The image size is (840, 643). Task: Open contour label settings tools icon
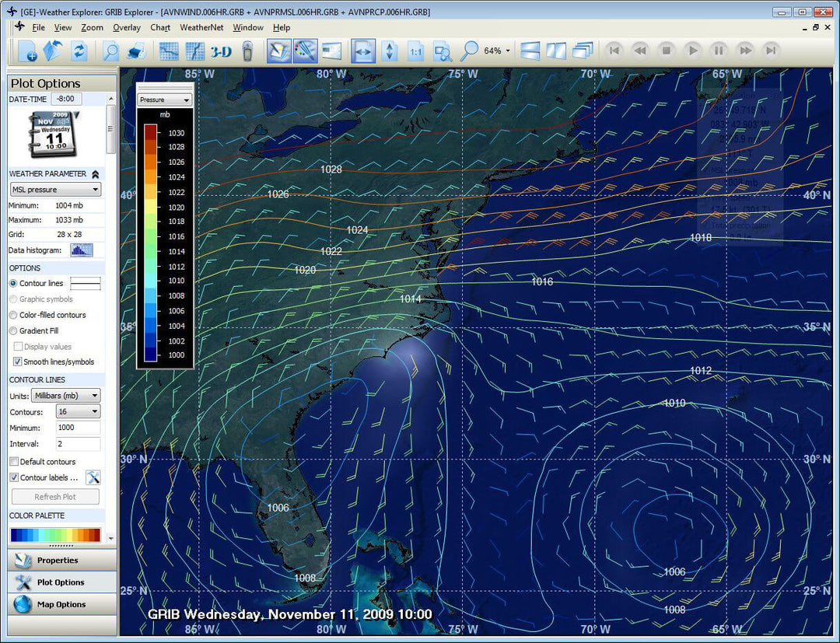coord(93,477)
